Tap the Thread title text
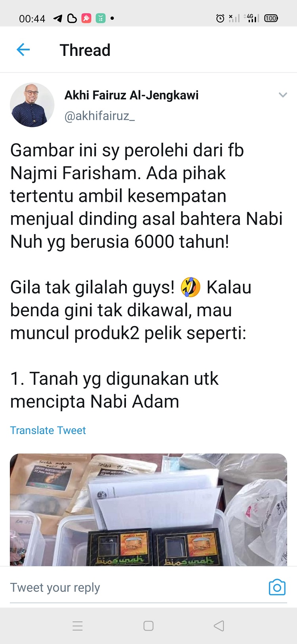Screen dimensions: 297x644 [85, 50]
